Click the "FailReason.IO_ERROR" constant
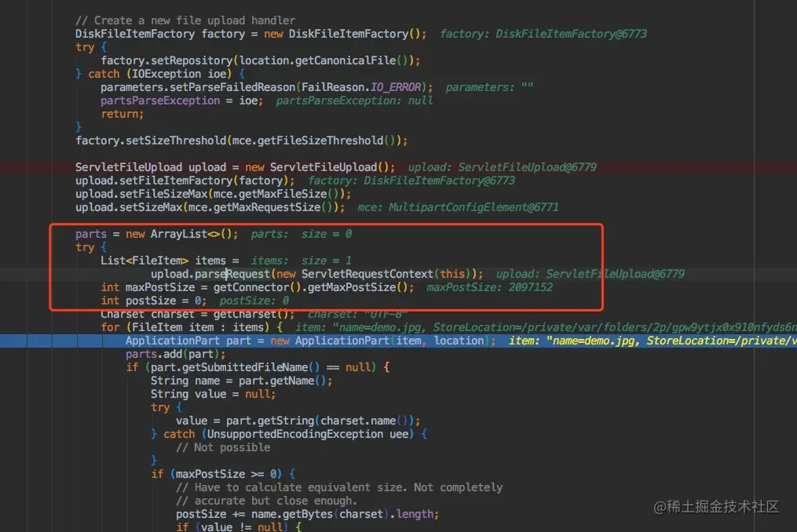 361,87
